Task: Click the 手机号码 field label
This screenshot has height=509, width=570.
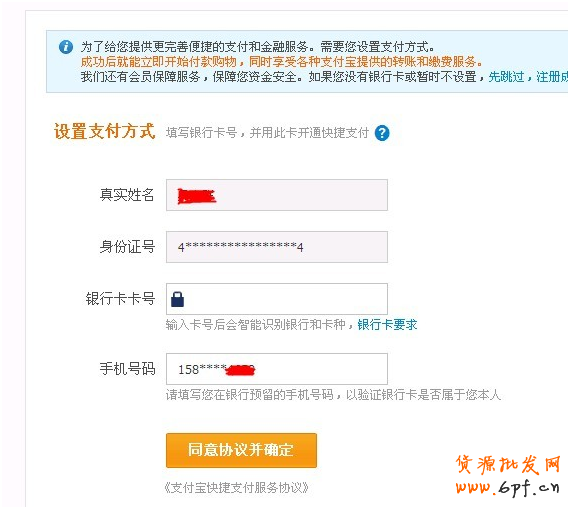Action: tap(128, 369)
